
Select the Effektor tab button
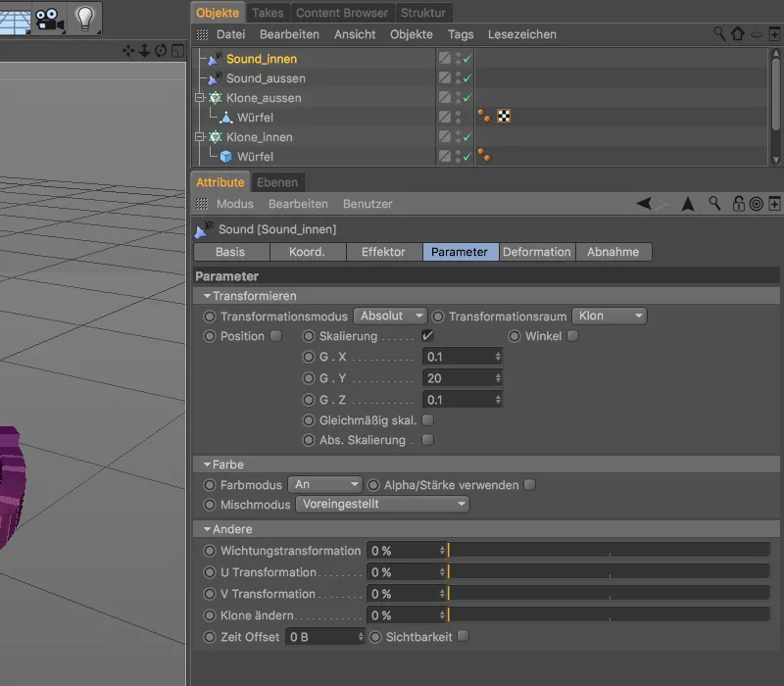(x=383, y=252)
